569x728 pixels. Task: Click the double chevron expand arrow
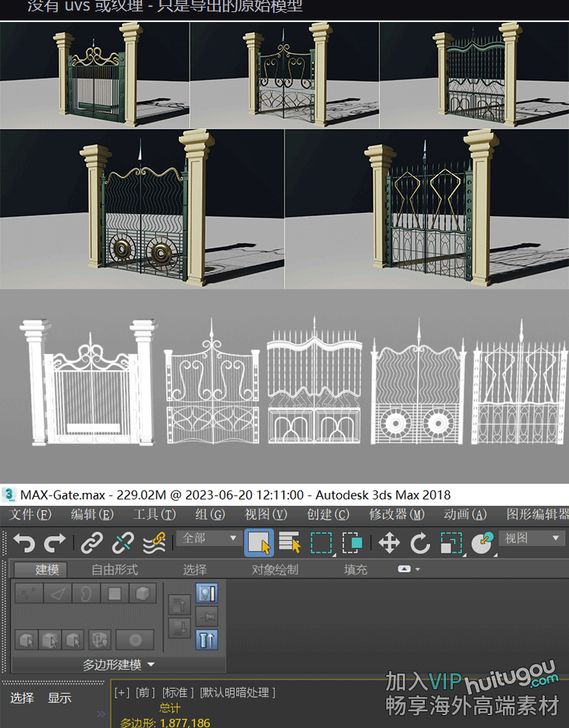click(x=101, y=714)
